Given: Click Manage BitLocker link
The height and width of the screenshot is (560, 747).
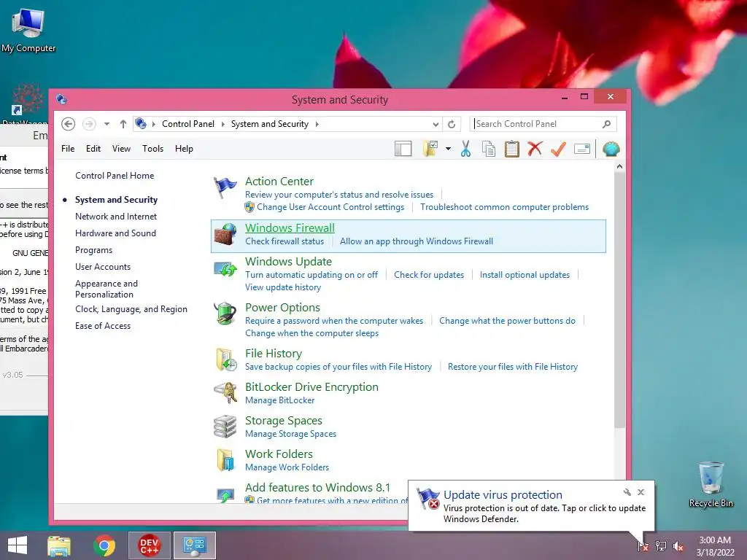Looking at the screenshot, I should point(279,400).
